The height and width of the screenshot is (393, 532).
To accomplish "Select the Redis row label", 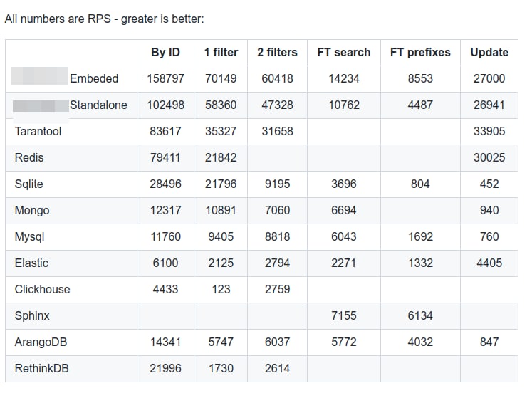I will (29, 157).
